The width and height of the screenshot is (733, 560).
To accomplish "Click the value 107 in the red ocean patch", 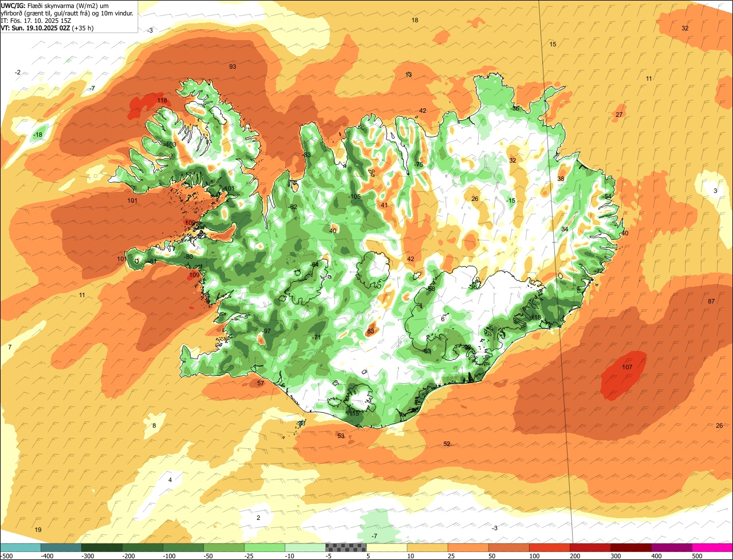I will coord(627,367).
